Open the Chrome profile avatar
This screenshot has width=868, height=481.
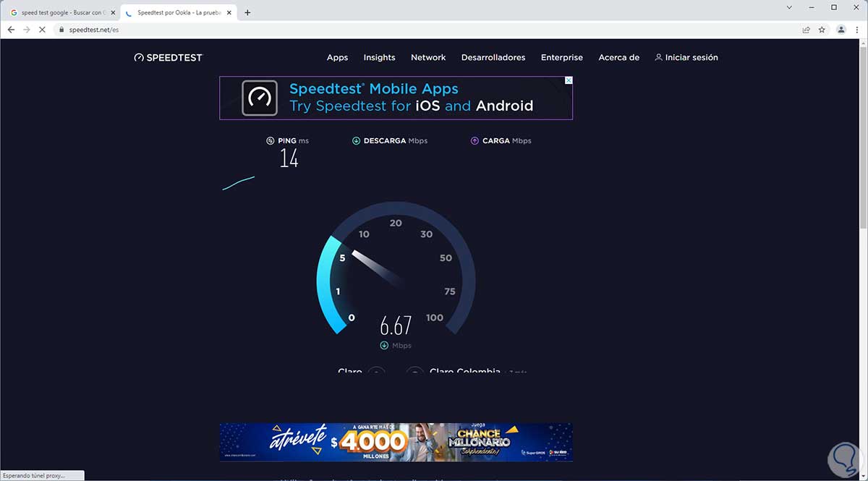coord(841,30)
